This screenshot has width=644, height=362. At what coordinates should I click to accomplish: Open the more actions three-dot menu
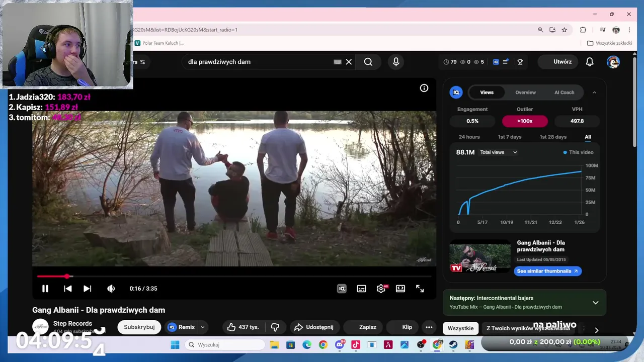point(429,327)
